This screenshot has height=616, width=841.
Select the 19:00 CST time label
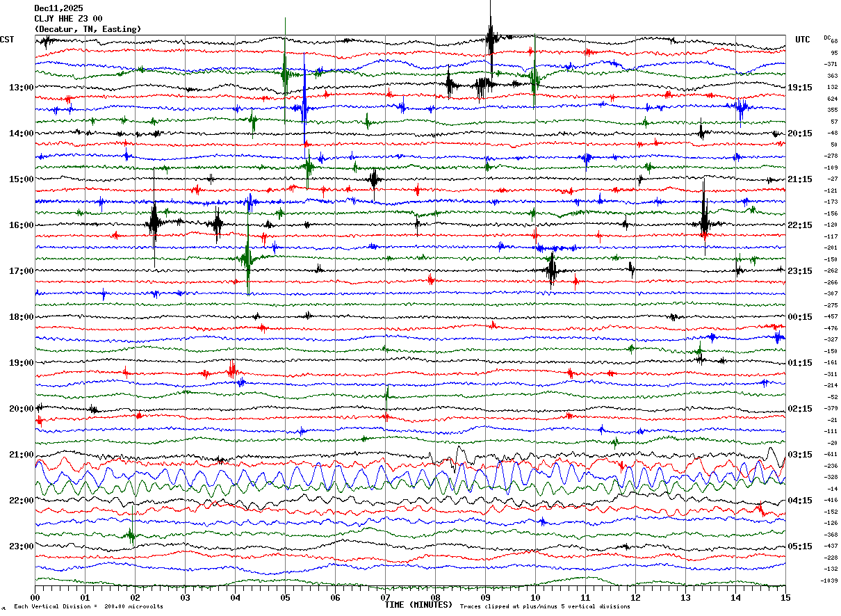(22, 363)
